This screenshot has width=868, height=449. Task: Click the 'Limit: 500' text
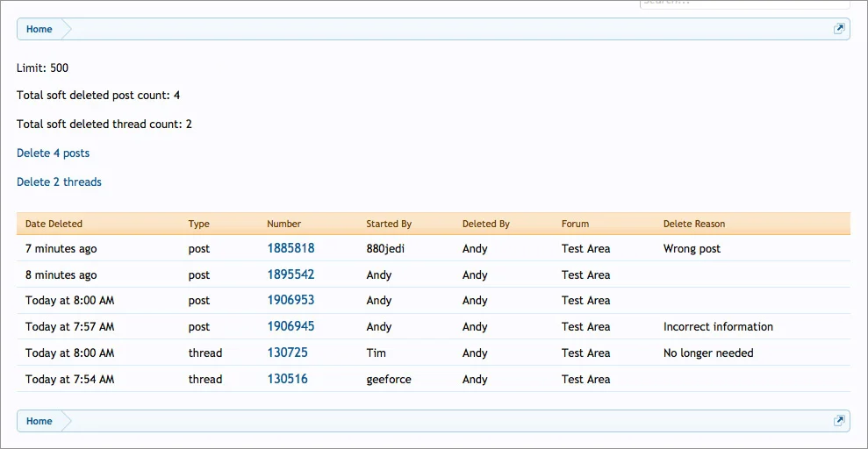(43, 68)
